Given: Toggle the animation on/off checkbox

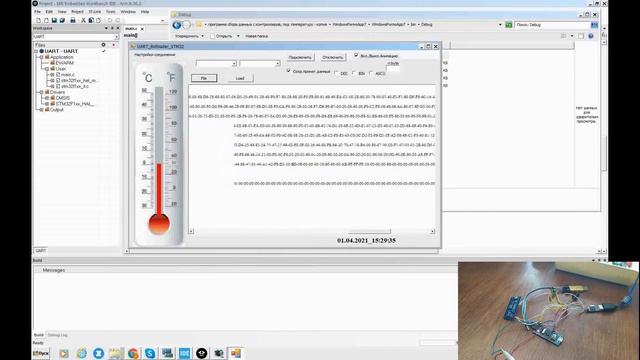Looking at the screenshot, I should 356,56.
